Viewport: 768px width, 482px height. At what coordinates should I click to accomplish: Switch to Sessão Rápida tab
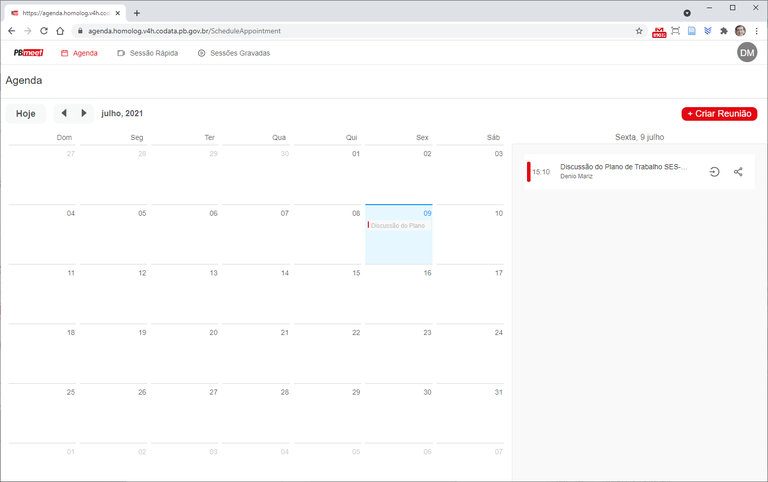click(147, 53)
